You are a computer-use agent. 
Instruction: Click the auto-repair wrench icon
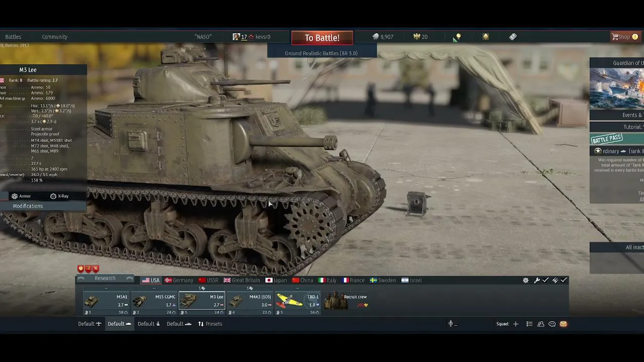(x=537, y=281)
